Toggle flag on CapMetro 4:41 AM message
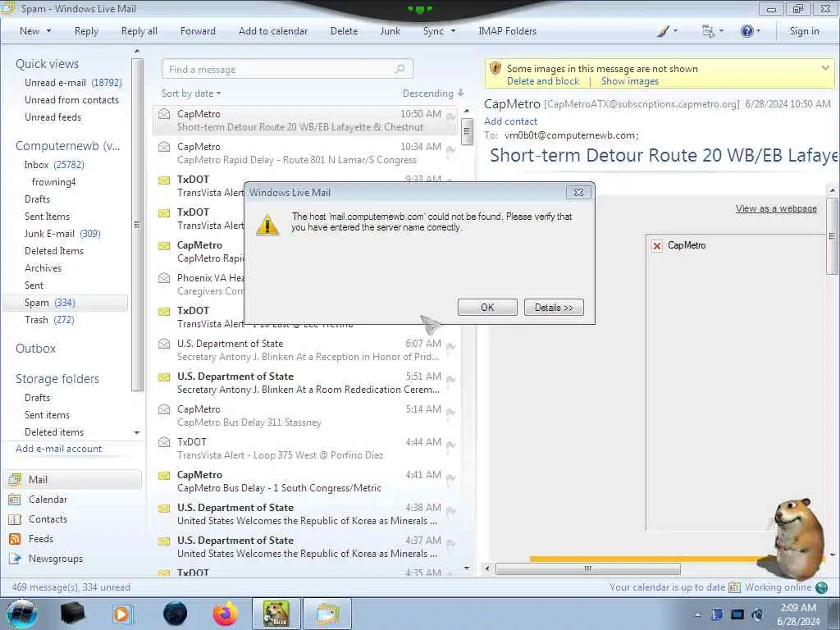Image resolution: width=840 pixels, height=630 pixels. pyautogui.click(x=450, y=478)
